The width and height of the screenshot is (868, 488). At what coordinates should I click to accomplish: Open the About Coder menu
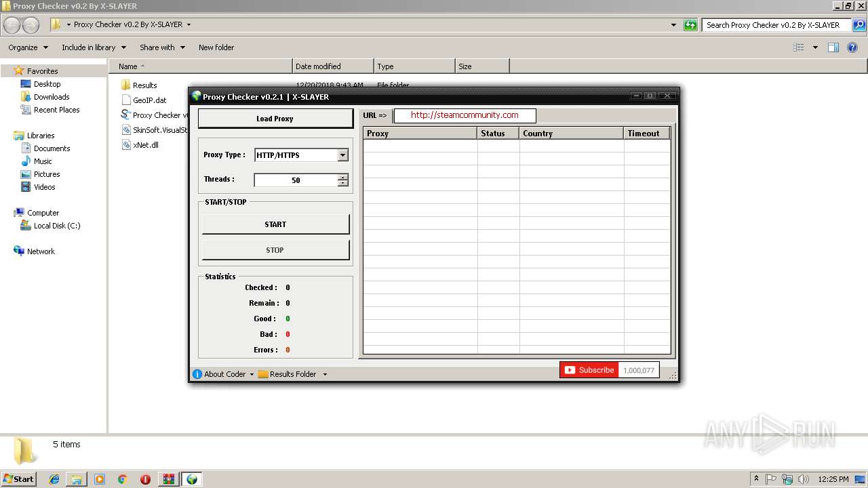[x=223, y=374]
